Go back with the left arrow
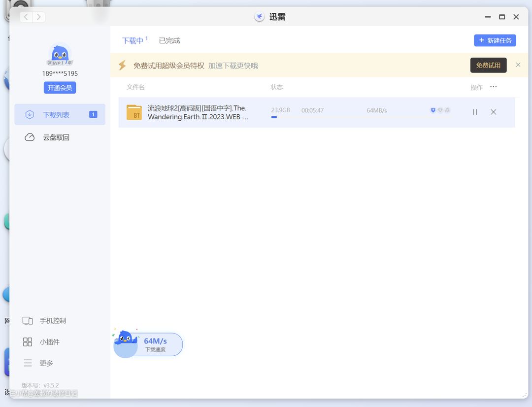 click(26, 17)
